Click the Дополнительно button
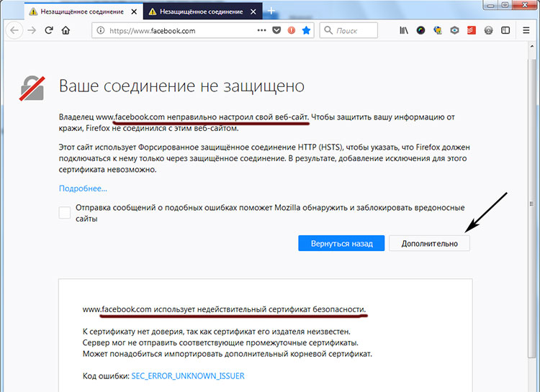The image size is (540, 392). click(429, 243)
